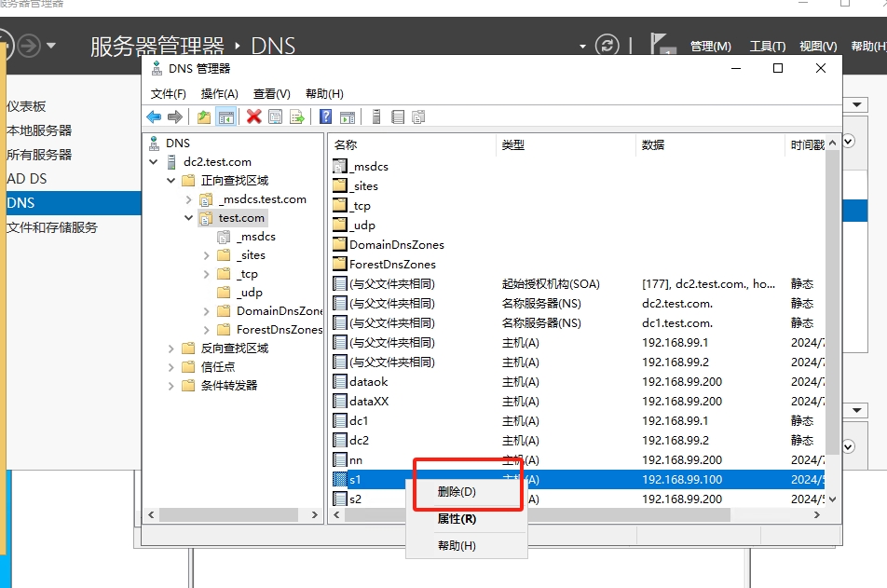Image resolution: width=887 pixels, height=588 pixels.
Task: Expand the ForestDnsZones tree node
Action: pos(207,330)
